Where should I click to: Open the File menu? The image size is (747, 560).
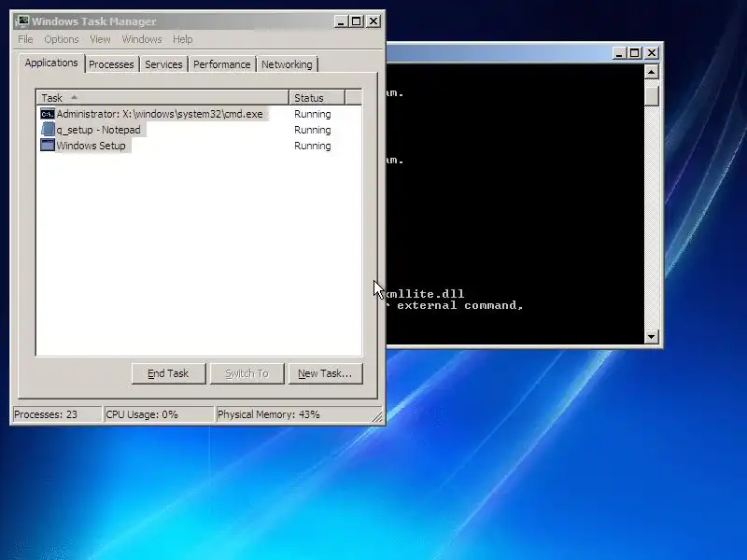point(25,39)
